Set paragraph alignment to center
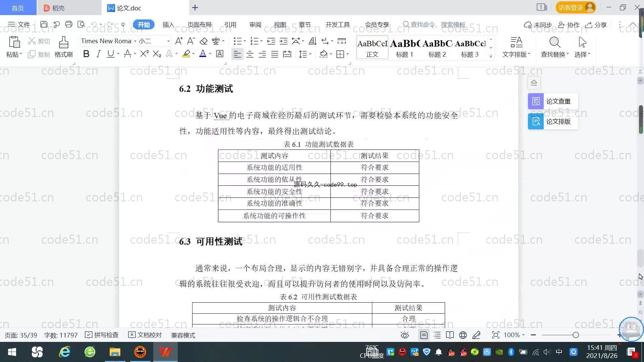The height and width of the screenshot is (362, 644). (250, 54)
